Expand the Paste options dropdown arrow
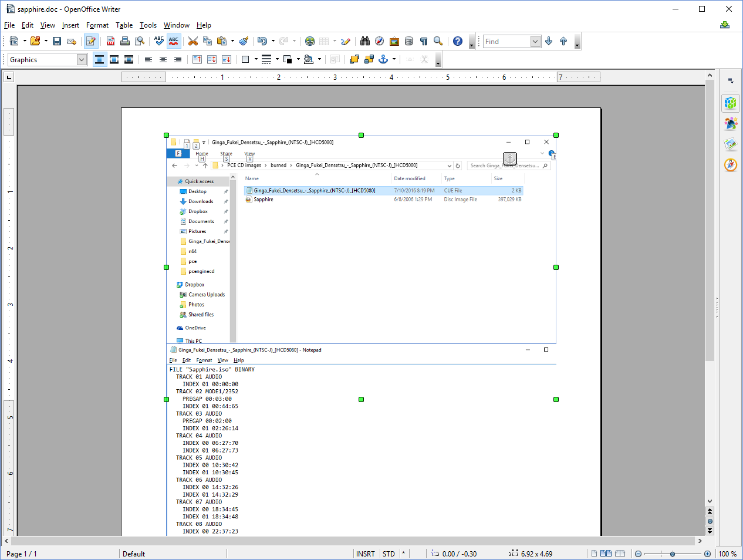This screenshot has height=560, width=743. coord(232,41)
